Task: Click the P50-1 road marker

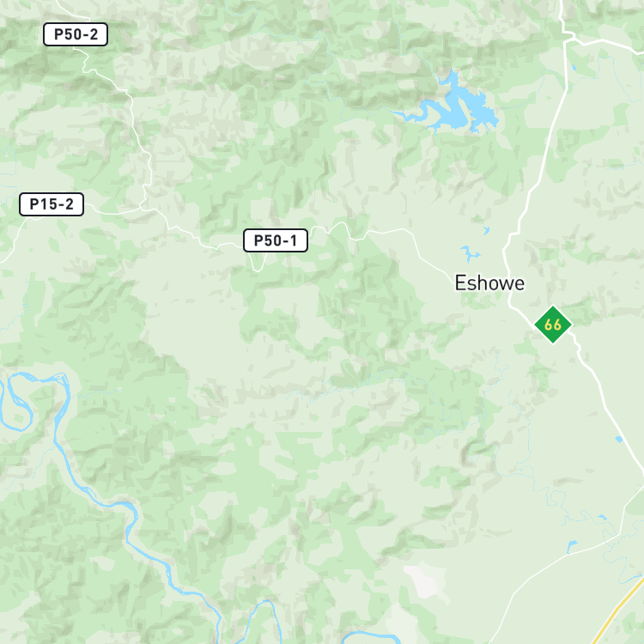Action: pyautogui.click(x=276, y=240)
